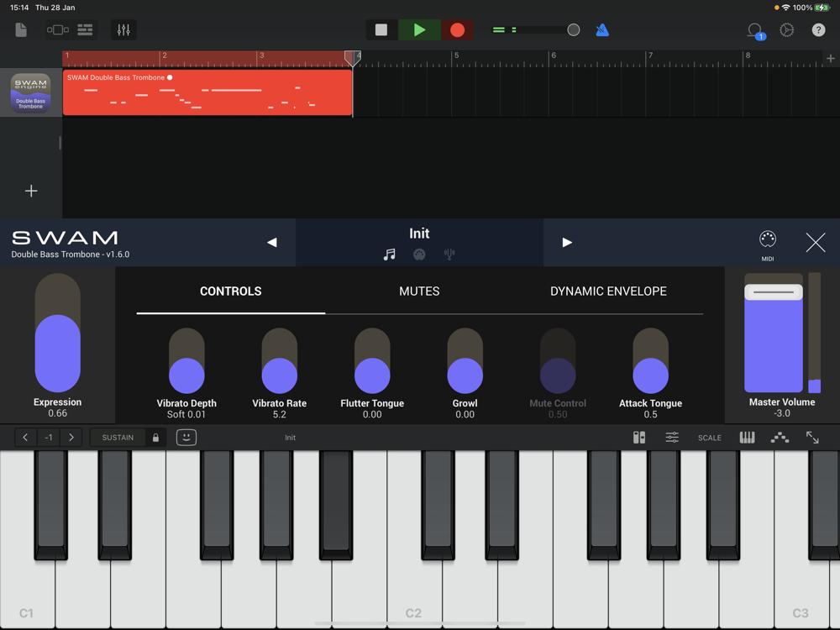The image size is (840, 630).
Task: Open song settings gear icon
Action: 786,30
